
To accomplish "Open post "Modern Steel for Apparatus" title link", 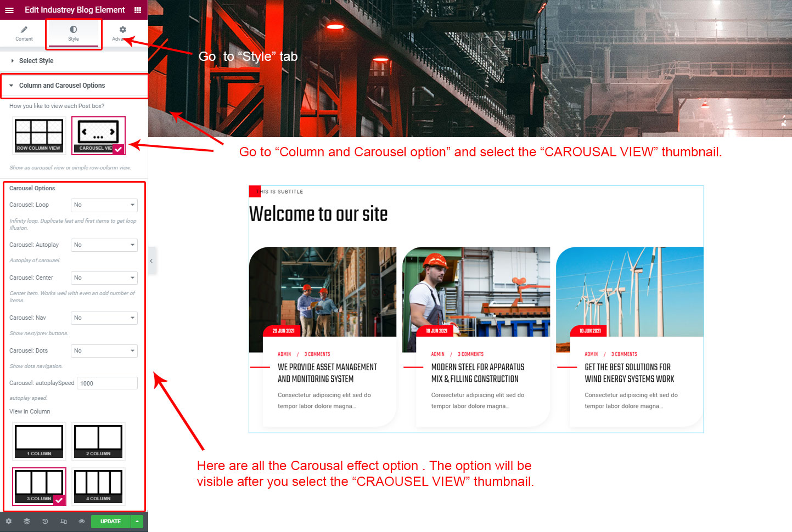I will pos(478,373).
